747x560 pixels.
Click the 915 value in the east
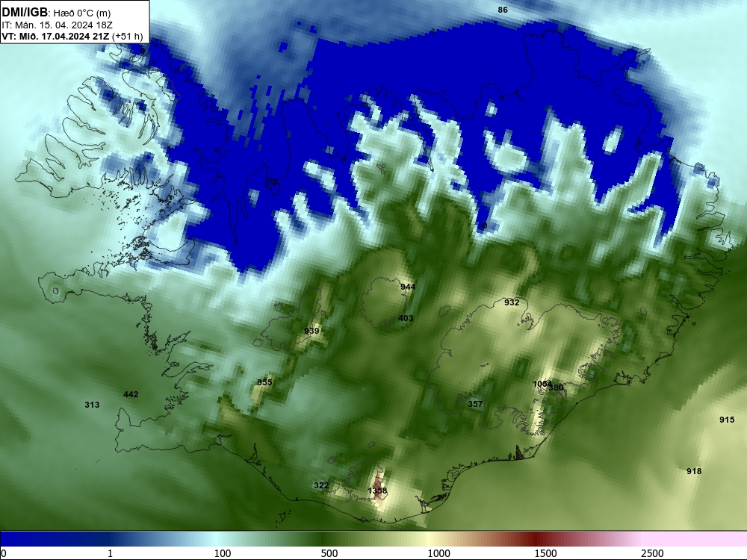pyautogui.click(x=727, y=420)
